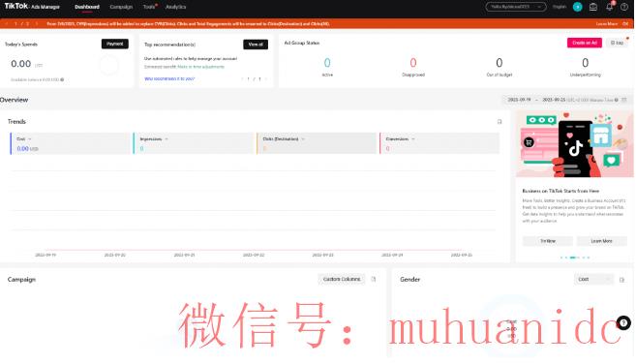Click the TikTok Ads Manager logo

click(x=32, y=7)
